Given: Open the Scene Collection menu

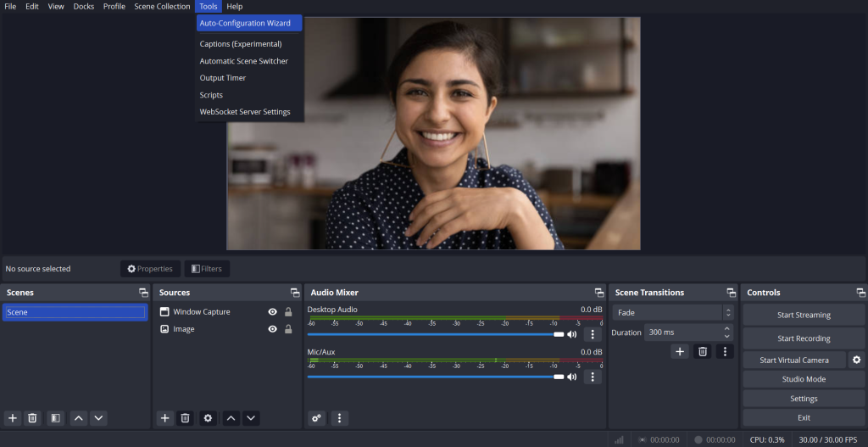Looking at the screenshot, I should 162,7.
